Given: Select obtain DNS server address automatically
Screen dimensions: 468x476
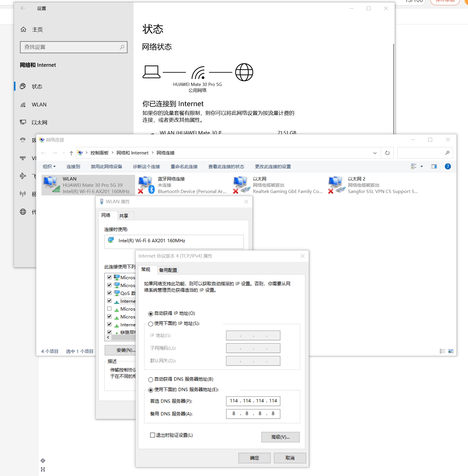Looking at the screenshot, I should coord(151,380).
